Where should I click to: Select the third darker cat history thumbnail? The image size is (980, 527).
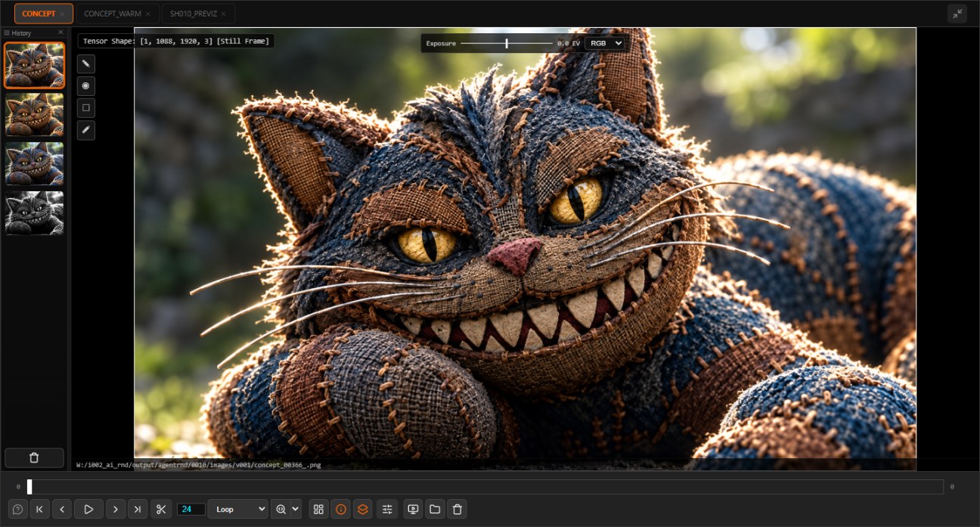[x=35, y=163]
